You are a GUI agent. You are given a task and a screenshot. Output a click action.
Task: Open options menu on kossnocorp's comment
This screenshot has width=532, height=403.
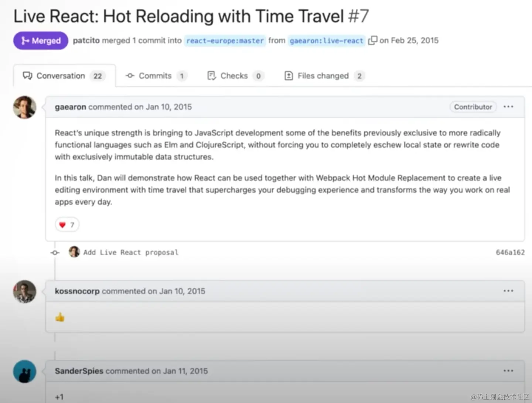508,291
